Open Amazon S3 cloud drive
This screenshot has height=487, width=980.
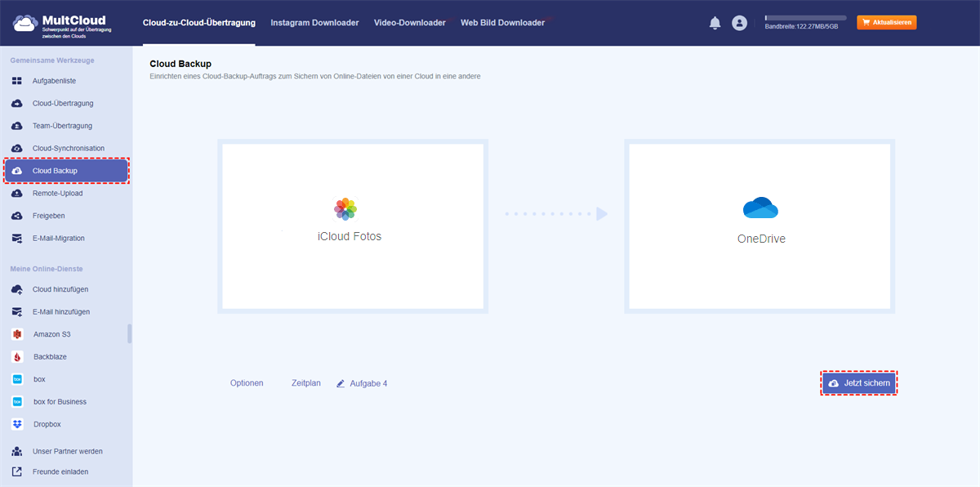point(52,335)
